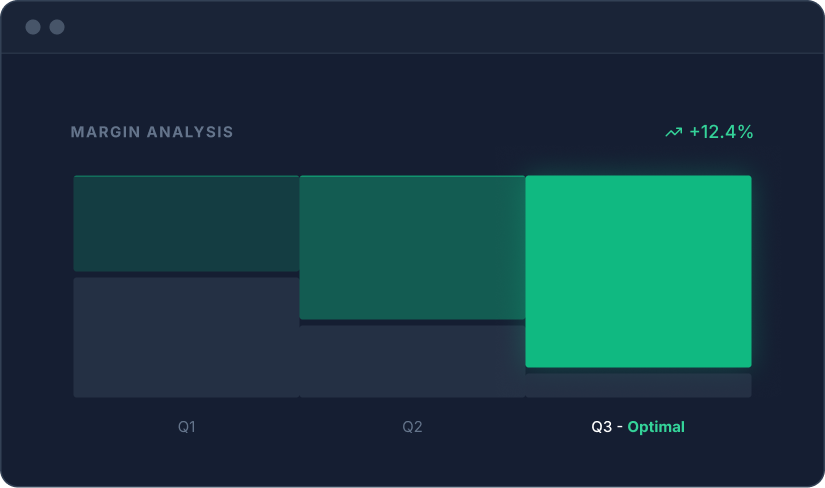825x488 pixels.
Task: Select the Q2 green upper segment
Action: (x=412, y=247)
